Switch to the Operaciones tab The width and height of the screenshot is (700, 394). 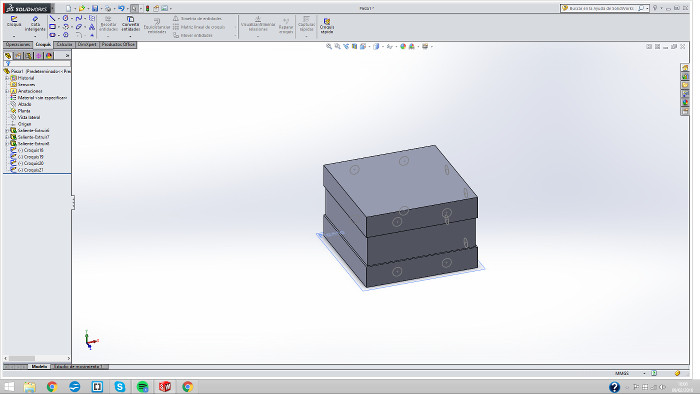pyautogui.click(x=18, y=45)
